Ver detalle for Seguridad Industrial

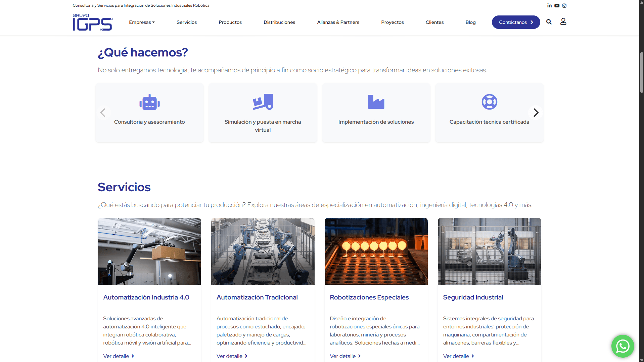(459, 356)
